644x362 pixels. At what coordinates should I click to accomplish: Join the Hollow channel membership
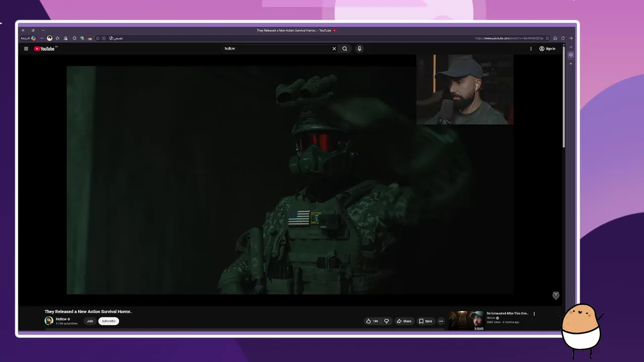pyautogui.click(x=90, y=321)
